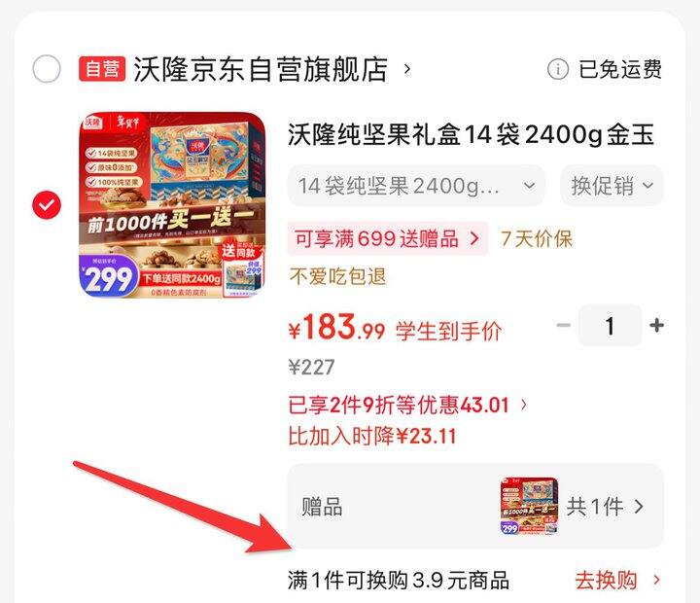Open the main product image

[x=172, y=205]
